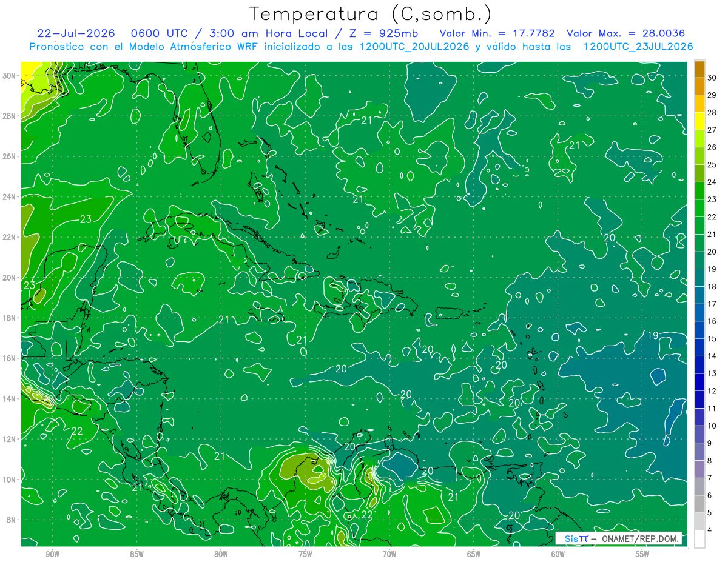Click the '0600 UTC' time text
This screenshot has width=728, height=562.
(x=162, y=33)
